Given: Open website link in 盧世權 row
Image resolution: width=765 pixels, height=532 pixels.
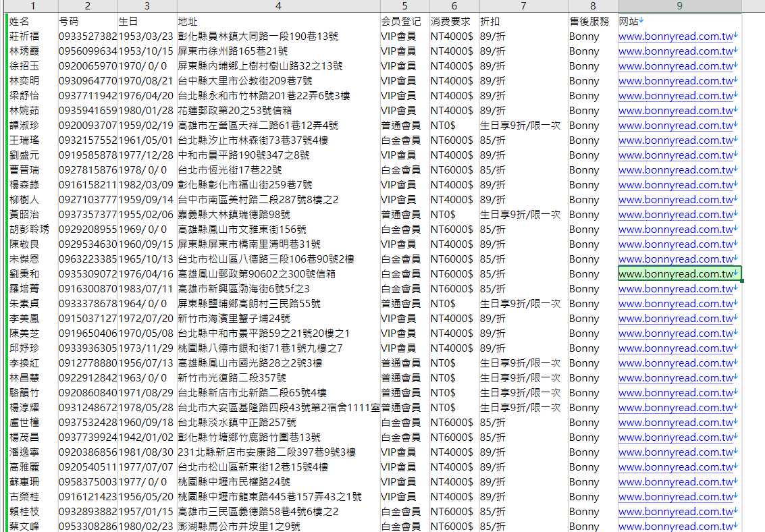Looking at the screenshot, I should coord(676,422).
